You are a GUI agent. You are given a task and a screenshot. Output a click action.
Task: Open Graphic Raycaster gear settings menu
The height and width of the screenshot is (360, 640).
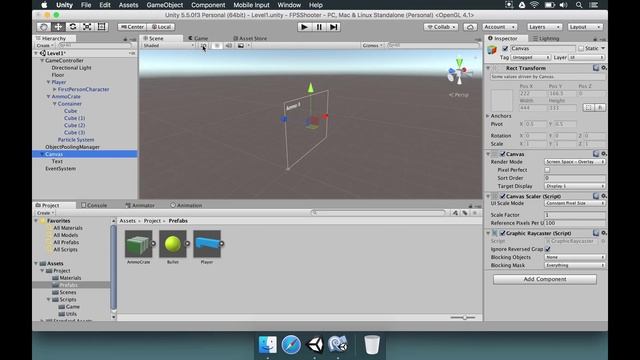coord(604,233)
